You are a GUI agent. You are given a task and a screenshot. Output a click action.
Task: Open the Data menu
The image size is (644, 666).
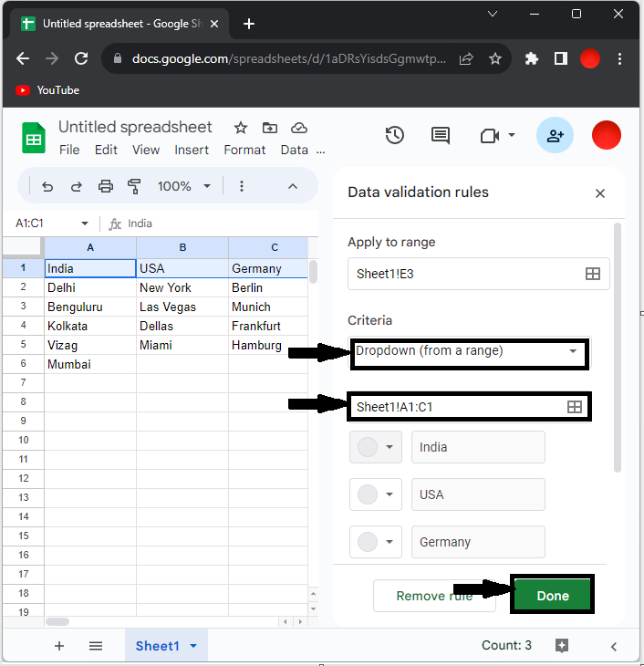[x=295, y=150]
